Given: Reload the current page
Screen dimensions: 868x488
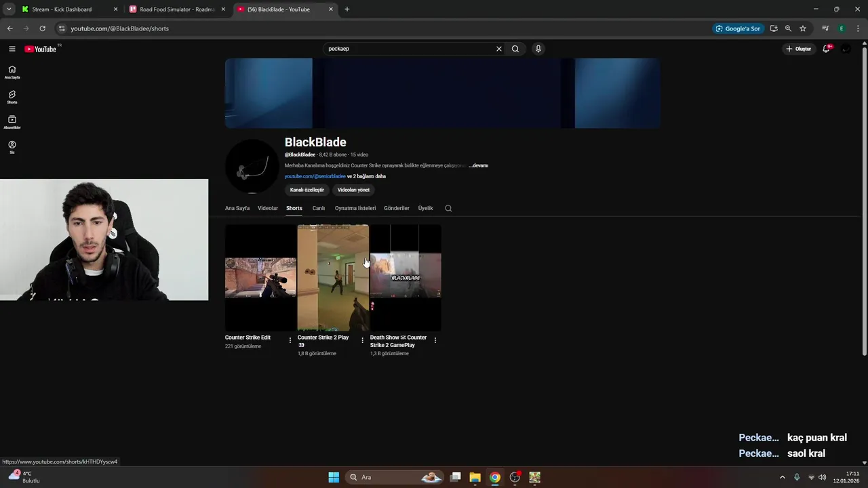Looking at the screenshot, I should tap(42, 28).
